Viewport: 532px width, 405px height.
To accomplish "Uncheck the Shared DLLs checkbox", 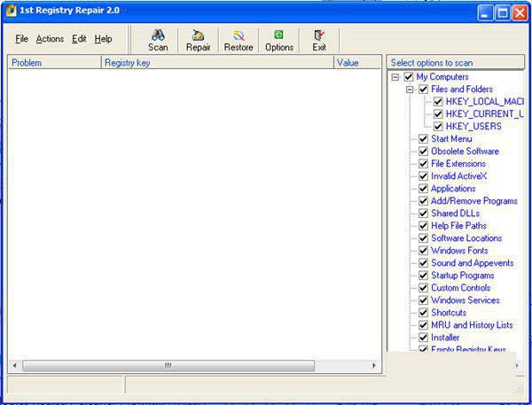I will coord(423,214).
